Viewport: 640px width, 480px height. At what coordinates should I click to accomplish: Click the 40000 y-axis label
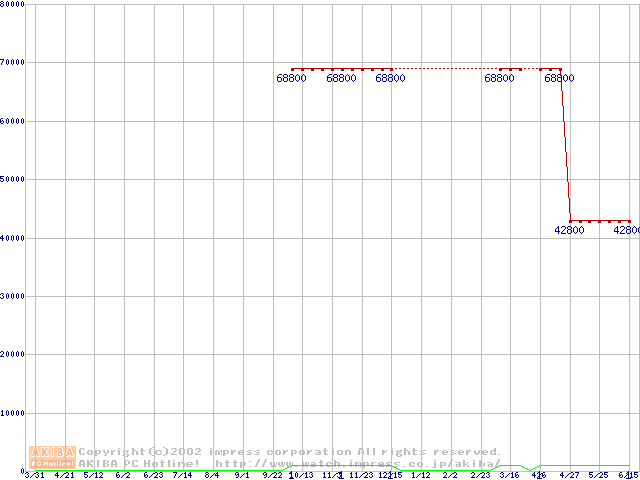(x=12, y=238)
